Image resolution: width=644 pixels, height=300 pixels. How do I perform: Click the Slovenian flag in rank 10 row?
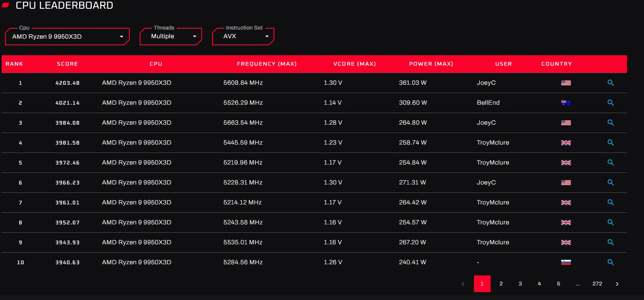point(566,262)
